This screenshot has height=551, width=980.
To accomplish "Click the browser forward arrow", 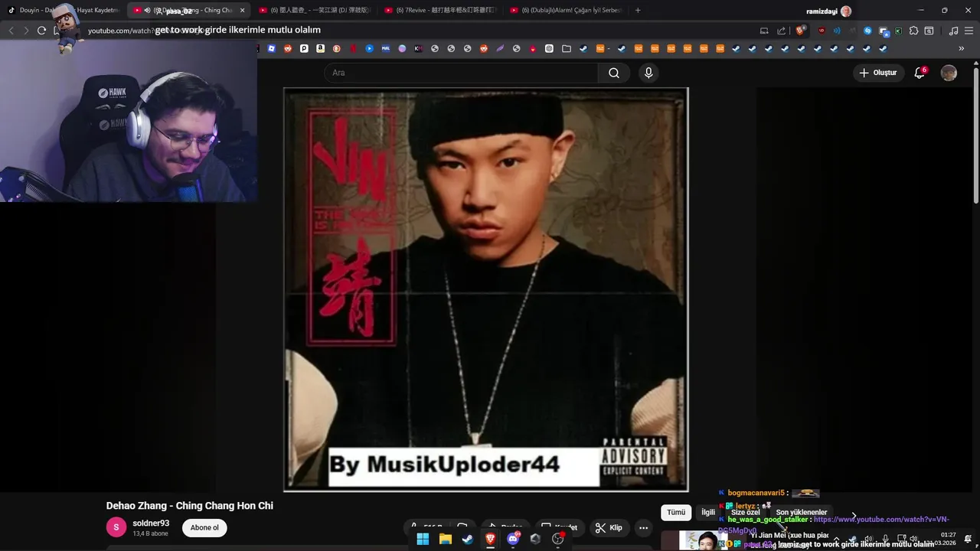I will pos(26,31).
